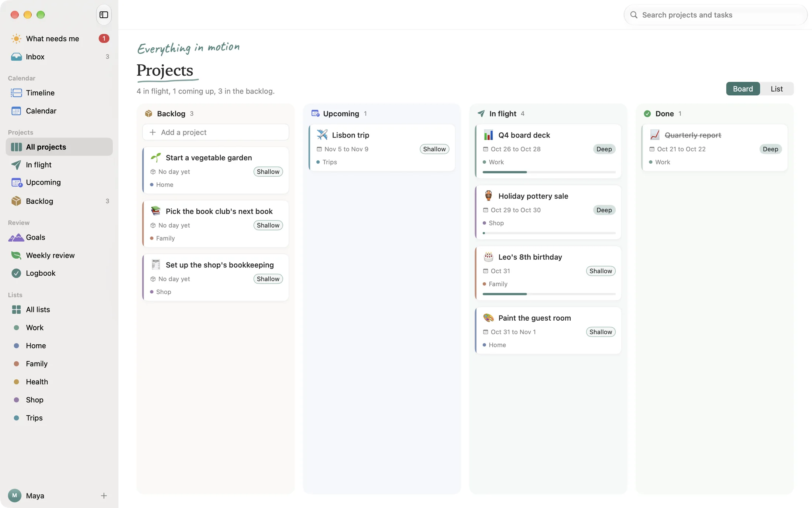Click the Upcoming calendar icon in sidebar
The width and height of the screenshot is (812, 508).
pyautogui.click(x=16, y=183)
